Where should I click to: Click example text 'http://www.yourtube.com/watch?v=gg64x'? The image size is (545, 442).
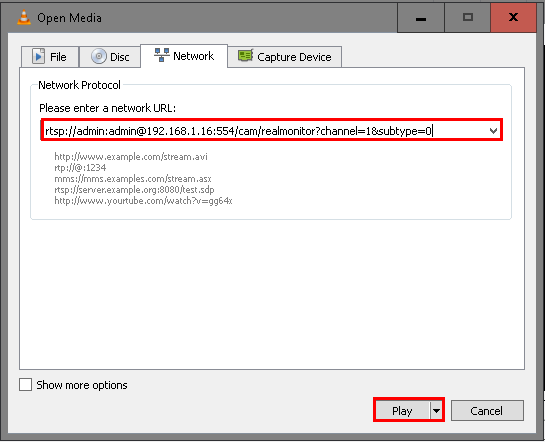tap(143, 201)
